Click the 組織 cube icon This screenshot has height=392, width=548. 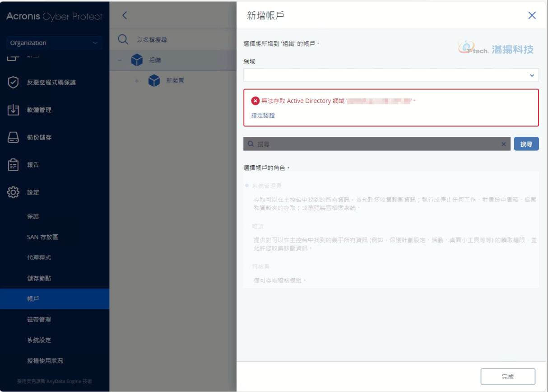(137, 60)
